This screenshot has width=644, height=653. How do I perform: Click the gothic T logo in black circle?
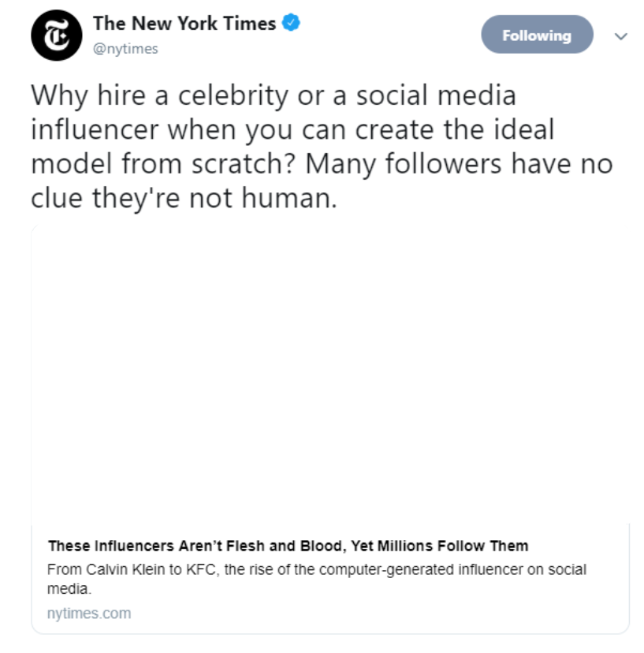click(x=57, y=35)
